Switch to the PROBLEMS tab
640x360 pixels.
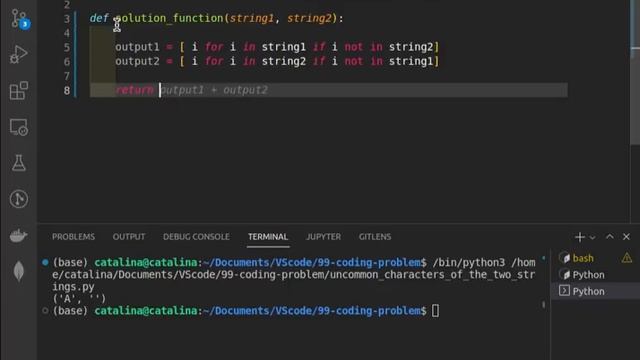point(73,237)
